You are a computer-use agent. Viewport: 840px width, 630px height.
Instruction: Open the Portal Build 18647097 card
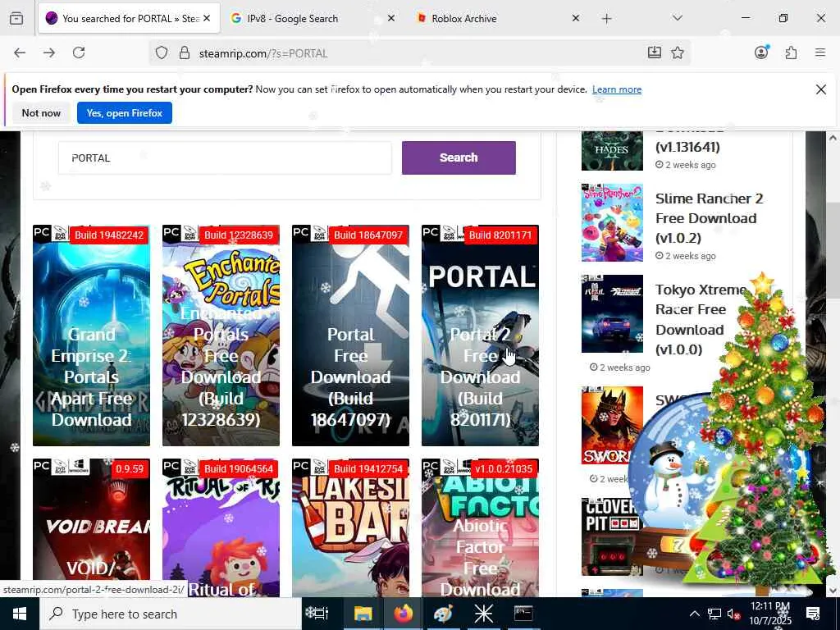pyautogui.click(x=350, y=336)
